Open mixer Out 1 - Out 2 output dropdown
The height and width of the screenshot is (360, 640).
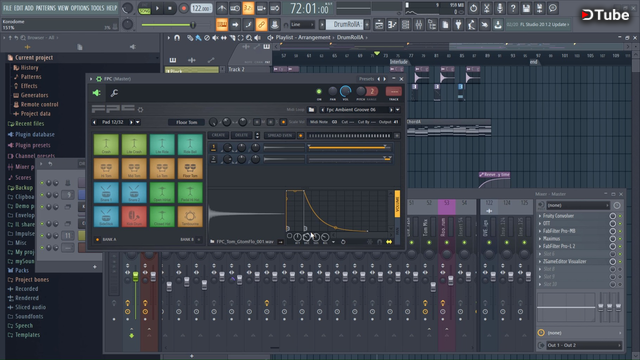click(x=584, y=345)
